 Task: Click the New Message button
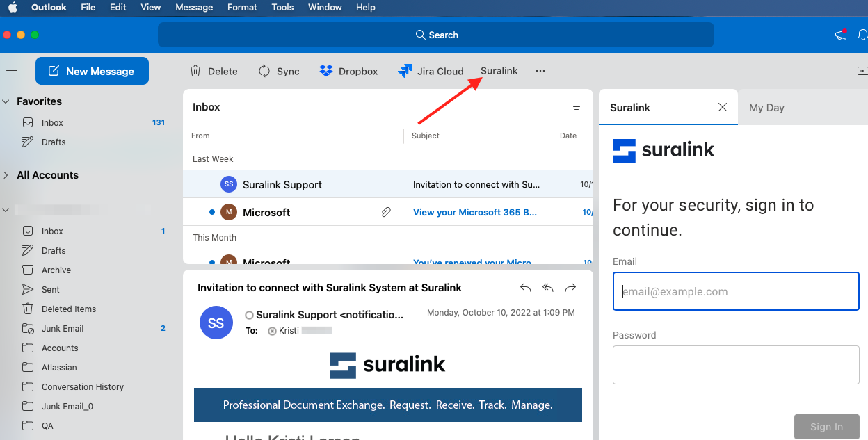tap(92, 71)
